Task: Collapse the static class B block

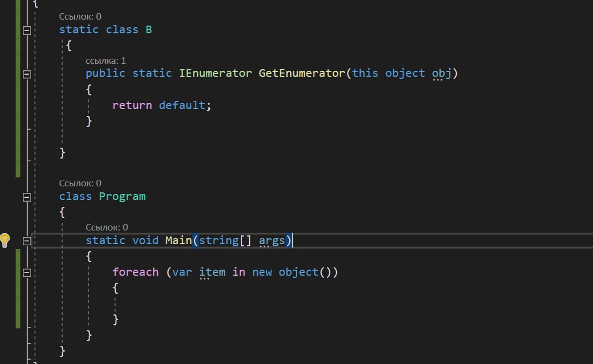Action: 26,31
